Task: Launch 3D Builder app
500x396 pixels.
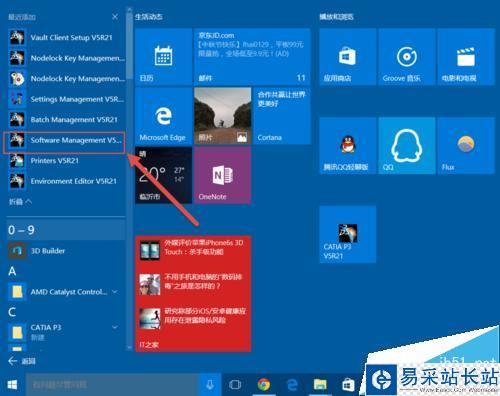Action: tap(66, 251)
